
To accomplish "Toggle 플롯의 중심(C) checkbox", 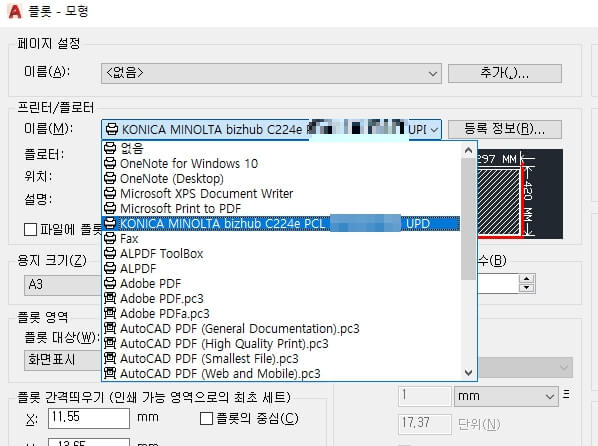I will tap(206, 419).
